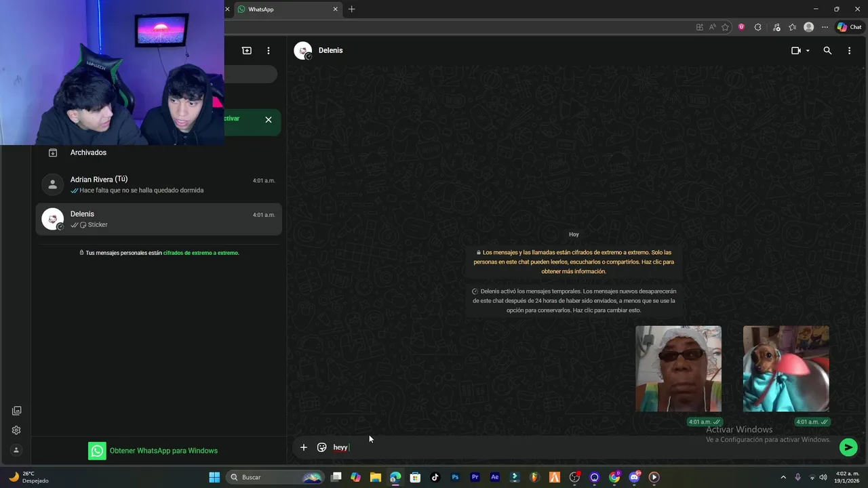Open TikTok from the taskbar
Image resolution: width=868 pixels, height=488 pixels.
coord(435,477)
